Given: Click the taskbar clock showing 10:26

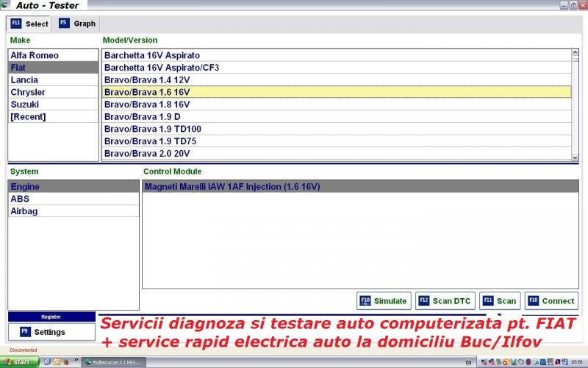Looking at the screenshot, I should tap(577, 362).
